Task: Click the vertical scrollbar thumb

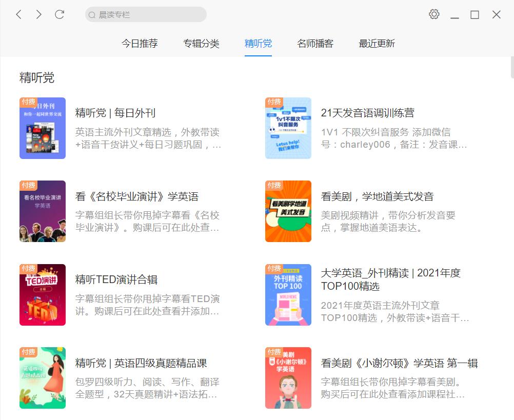Action: coord(512,67)
